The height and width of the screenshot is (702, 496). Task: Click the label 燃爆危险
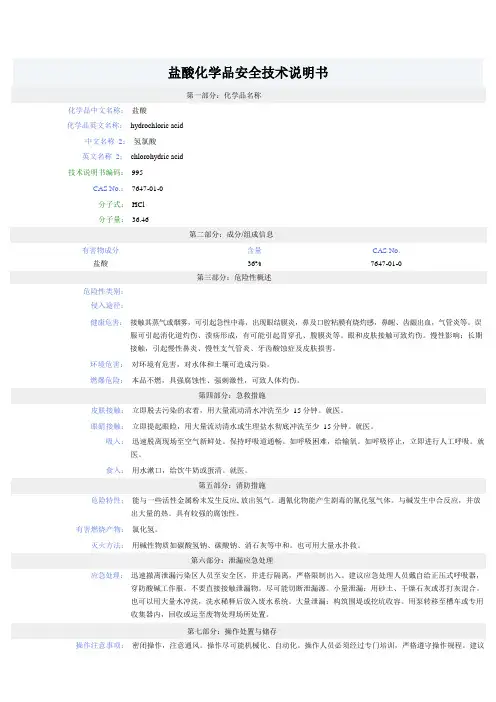[x=107, y=381]
